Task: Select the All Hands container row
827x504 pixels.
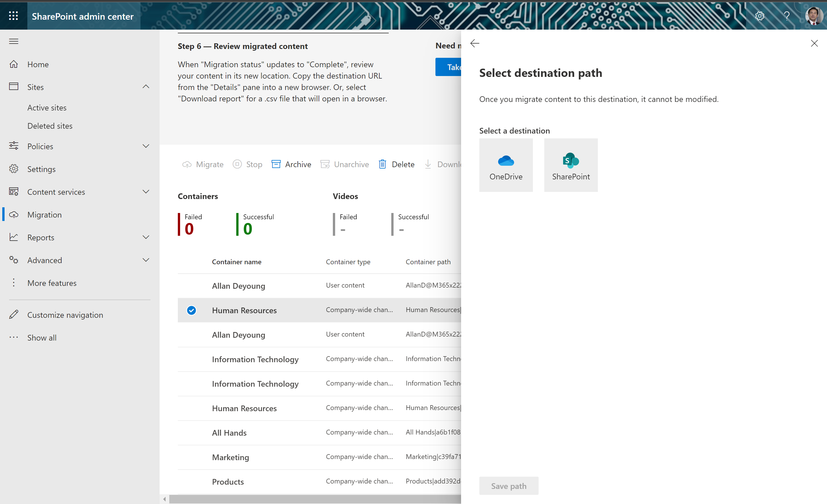Action: [229, 433]
